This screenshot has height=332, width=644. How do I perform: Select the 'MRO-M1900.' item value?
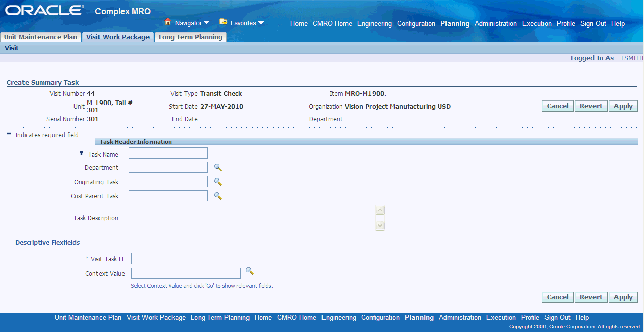pyautogui.click(x=365, y=94)
